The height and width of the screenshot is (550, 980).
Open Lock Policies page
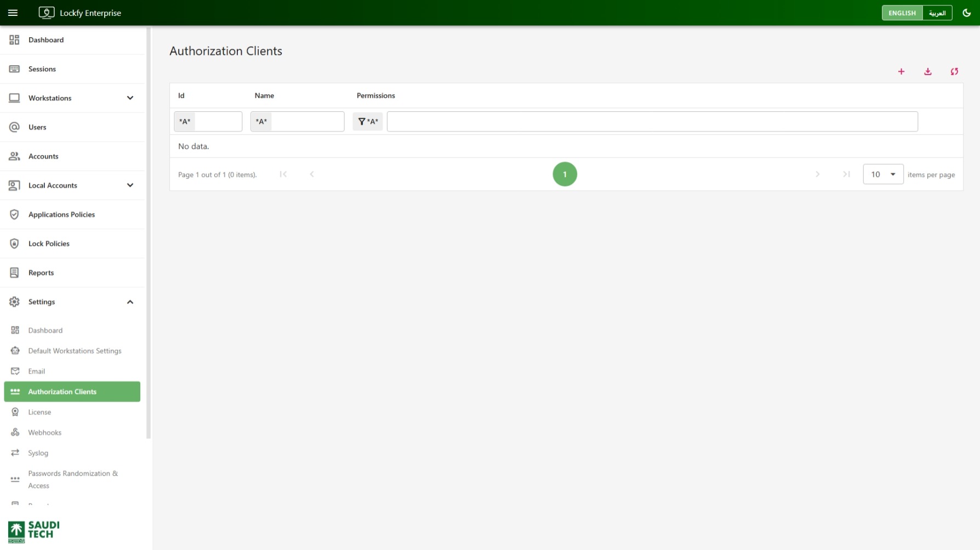coord(72,243)
